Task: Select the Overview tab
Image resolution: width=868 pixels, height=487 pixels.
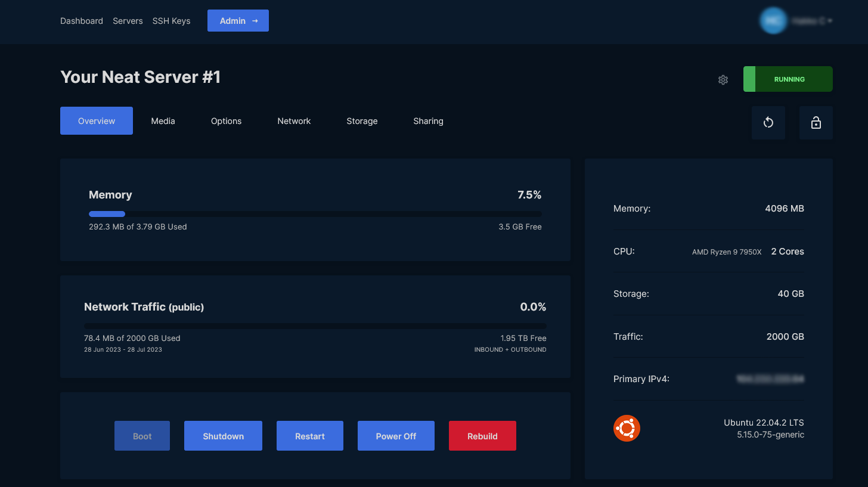Action: [97, 121]
